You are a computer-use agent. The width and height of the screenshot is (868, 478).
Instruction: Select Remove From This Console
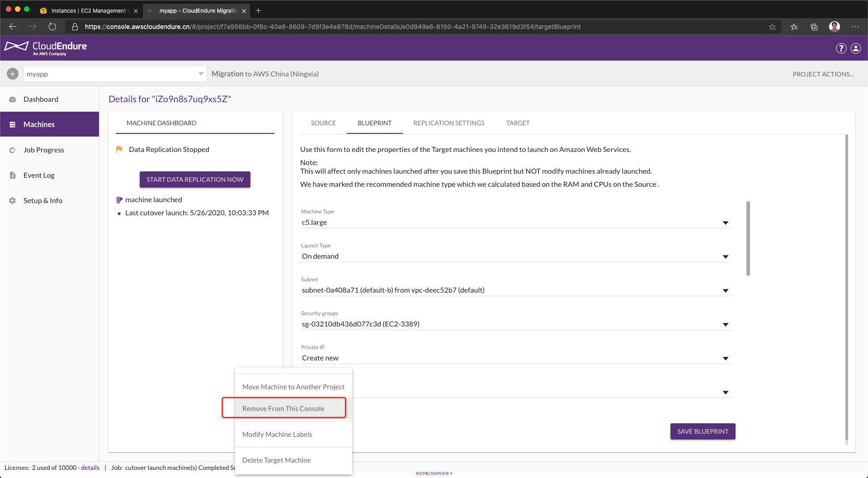tap(283, 408)
